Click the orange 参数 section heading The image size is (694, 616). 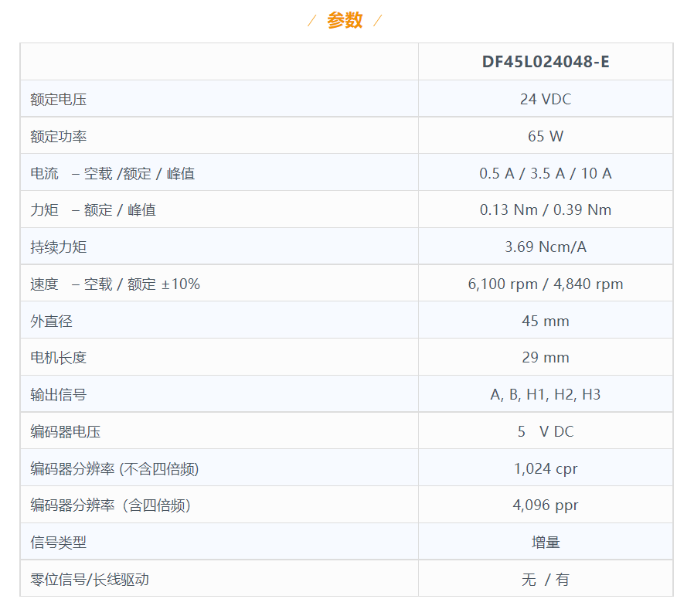pos(345,21)
